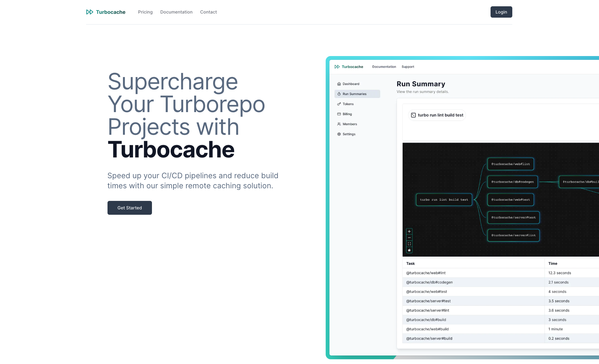
Task: Click the terminal icon in the run command badge
Action: [413, 115]
